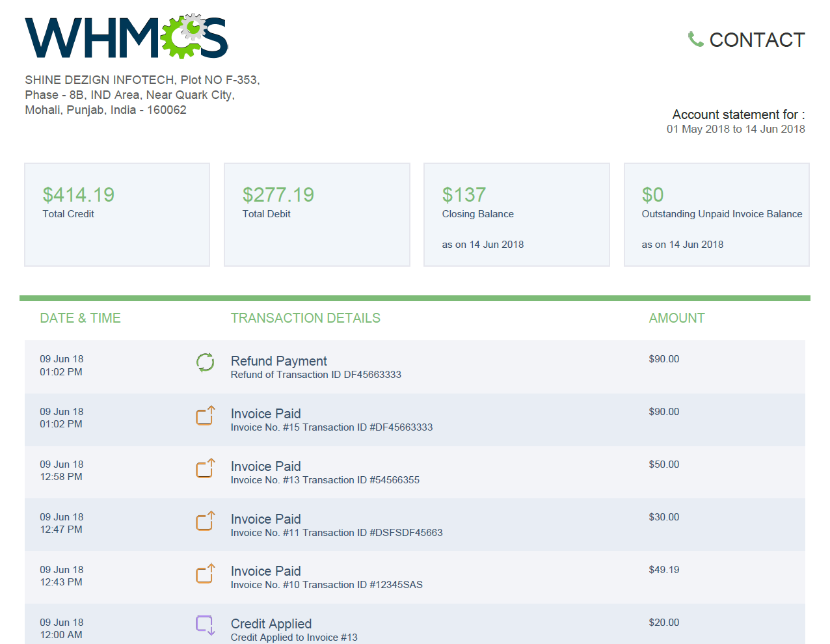The height and width of the screenshot is (644, 830).
Task: Click the Closing Balance card
Action: point(516,215)
